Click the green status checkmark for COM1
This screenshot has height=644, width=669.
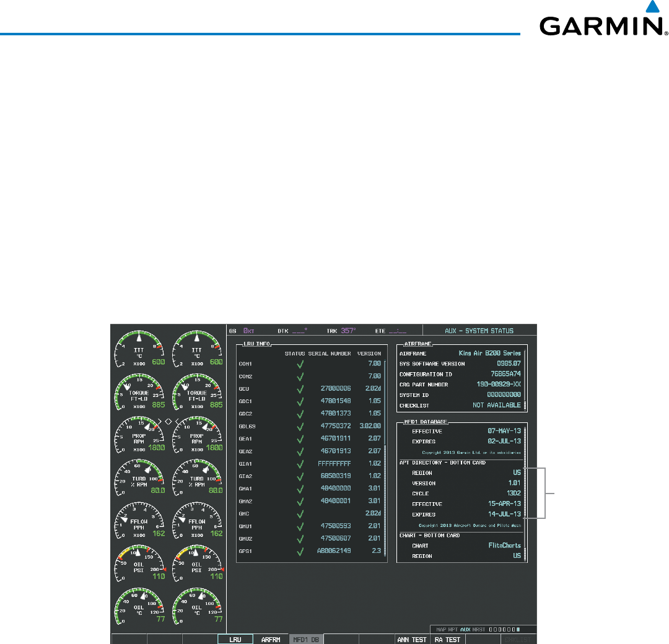click(300, 364)
